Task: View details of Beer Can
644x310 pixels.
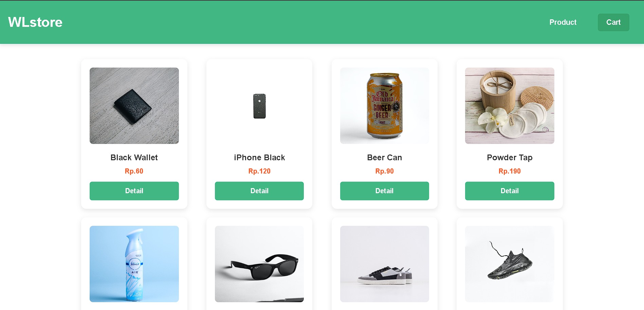Action: click(x=384, y=191)
